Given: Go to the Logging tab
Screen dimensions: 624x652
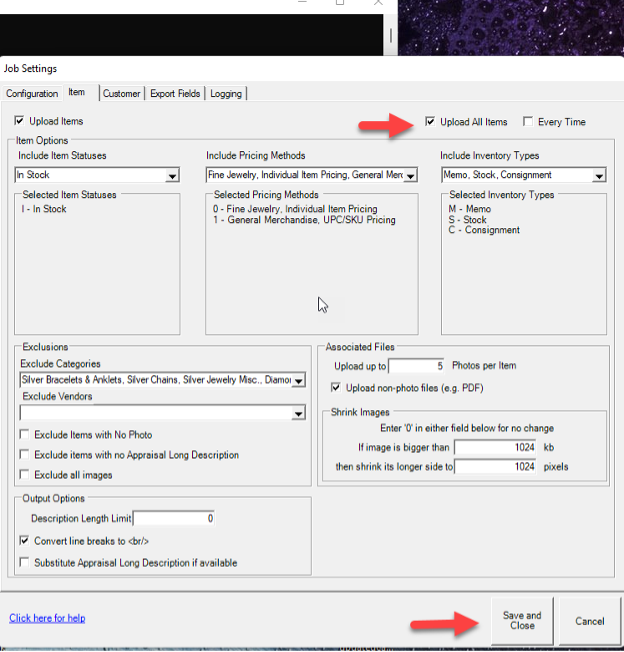Looking at the screenshot, I should (225, 94).
